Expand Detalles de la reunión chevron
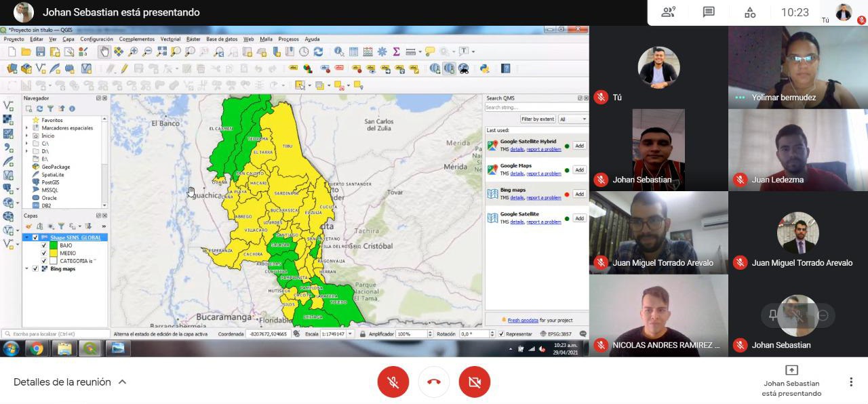Image resolution: width=868 pixels, height=404 pixels. click(x=122, y=382)
